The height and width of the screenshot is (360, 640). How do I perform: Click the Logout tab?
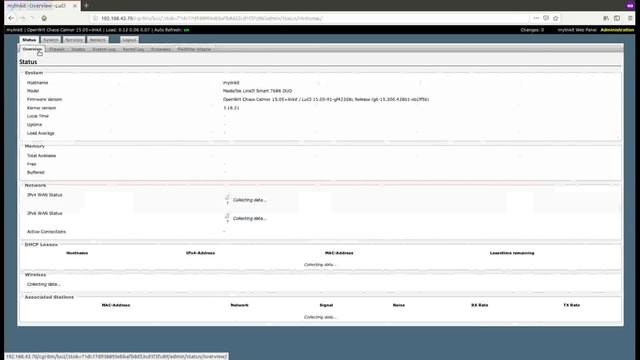coord(129,40)
